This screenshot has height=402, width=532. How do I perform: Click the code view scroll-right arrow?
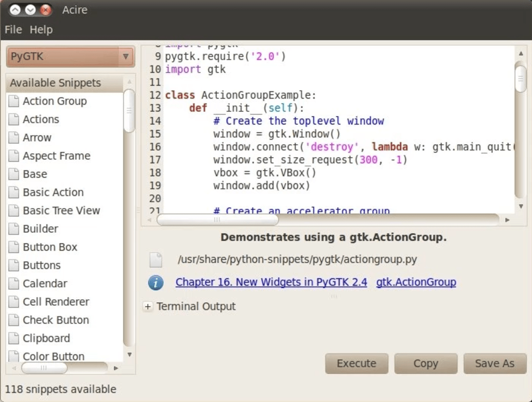coord(507,220)
